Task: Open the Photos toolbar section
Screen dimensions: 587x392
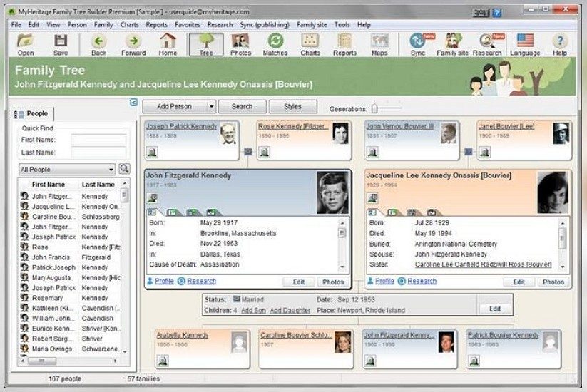Action: coord(240,44)
